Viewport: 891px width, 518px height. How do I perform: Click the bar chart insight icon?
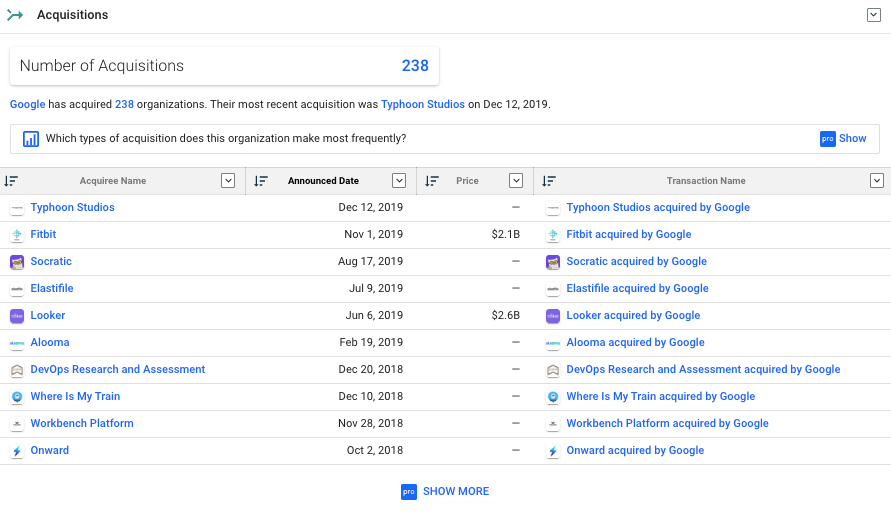(x=31, y=139)
